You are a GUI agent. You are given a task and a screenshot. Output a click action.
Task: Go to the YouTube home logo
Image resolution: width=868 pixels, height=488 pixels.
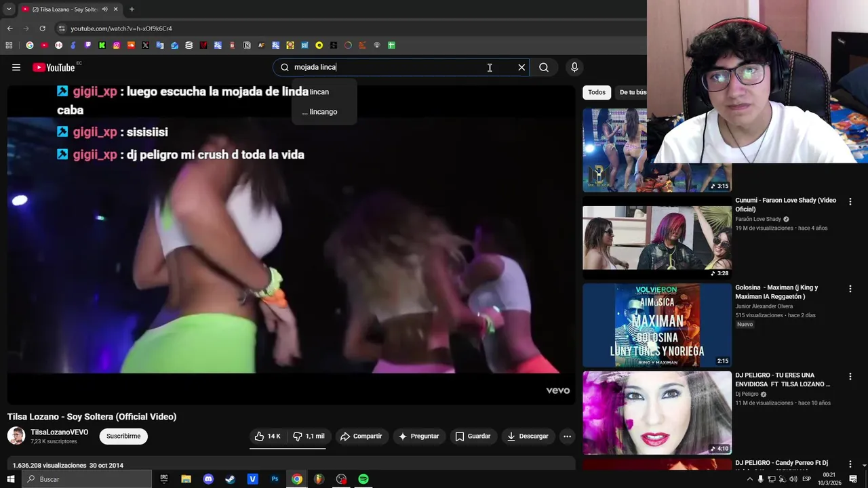click(54, 67)
